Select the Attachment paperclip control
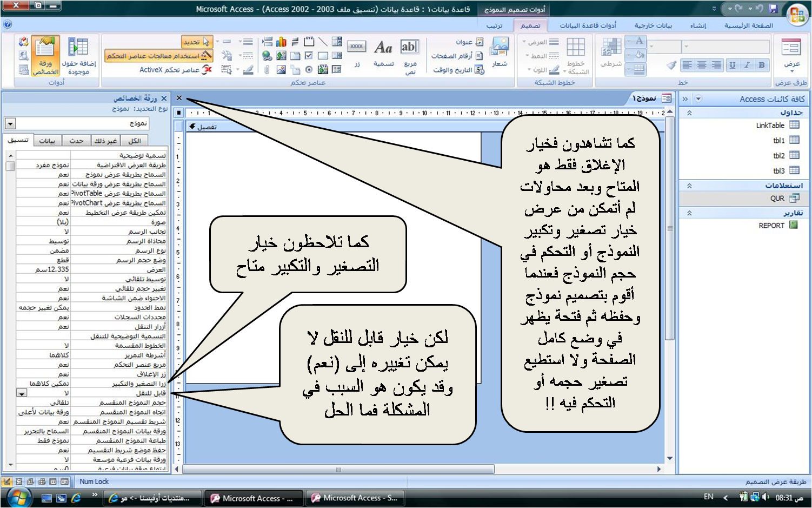 (267, 69)
